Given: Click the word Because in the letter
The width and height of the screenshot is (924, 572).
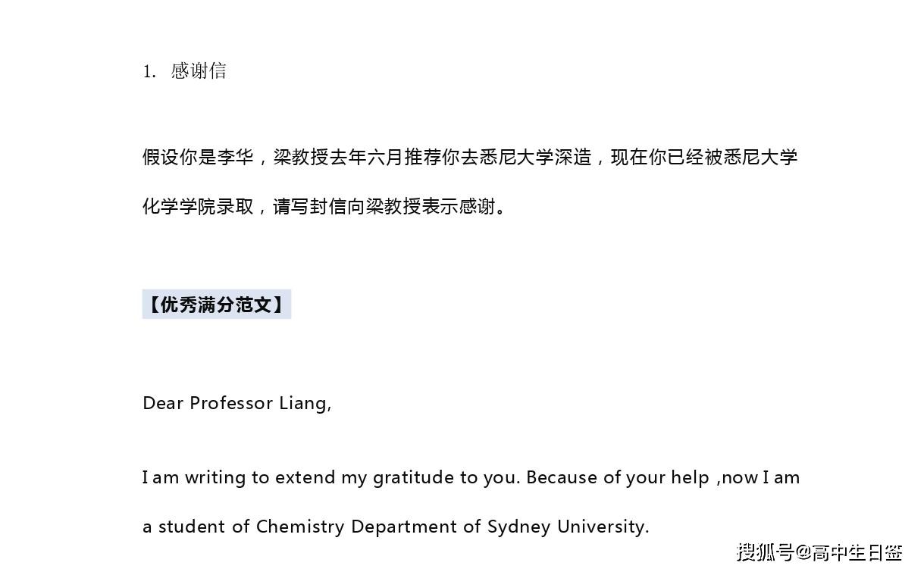Looking at the screenshot, I should tap(562, 478).
